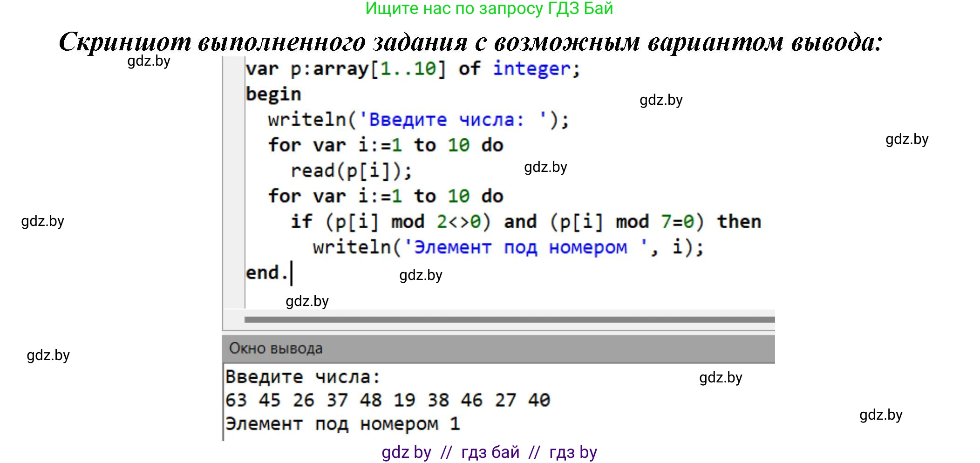Image resolution: width=980 pixels, height=463 pixels.
Task: Select the 'Окно вывода' panel header
Action: click(x=276, y=348)
